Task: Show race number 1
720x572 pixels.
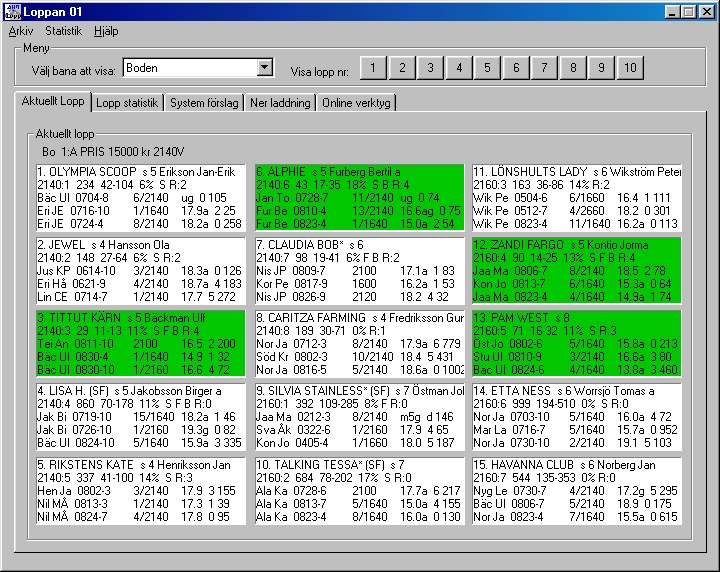Action: pyautogui.click(x=373, y=68)
